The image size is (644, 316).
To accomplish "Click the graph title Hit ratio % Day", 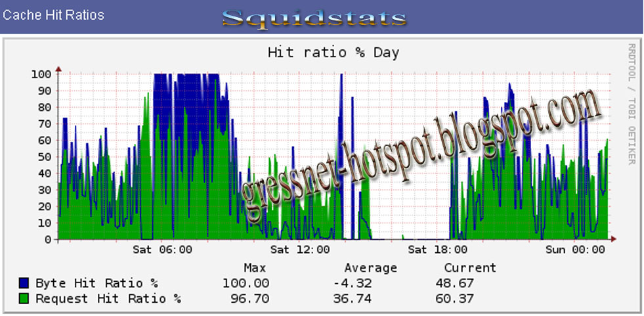I will (x=333, y=53).
